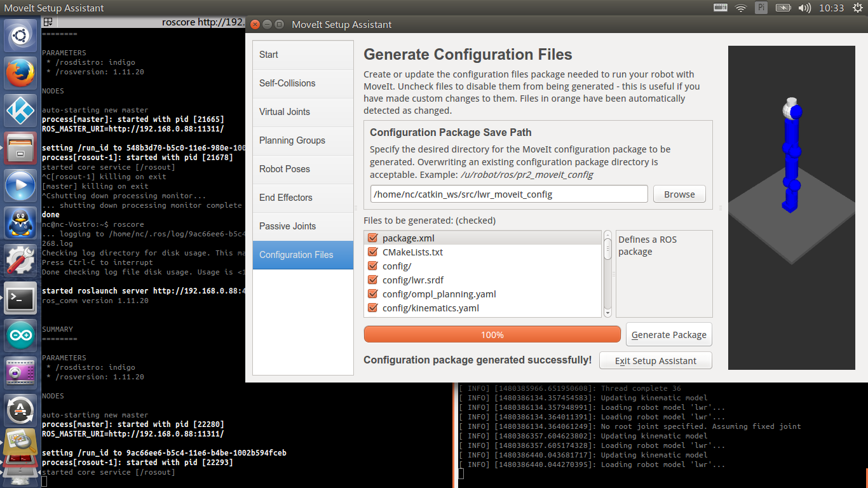
Task: Toggle the config/ folder checkbox
Action: (373, 266)
